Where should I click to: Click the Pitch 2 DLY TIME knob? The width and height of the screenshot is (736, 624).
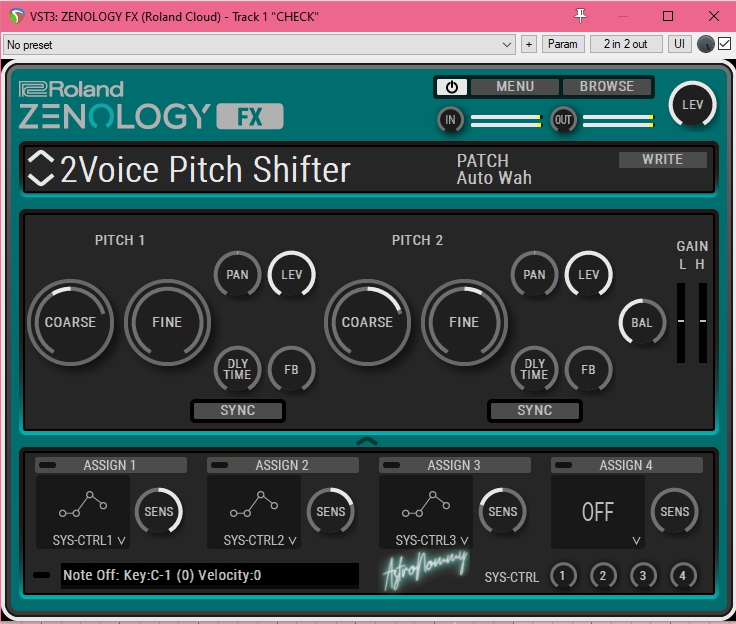[x=534, y=369]
